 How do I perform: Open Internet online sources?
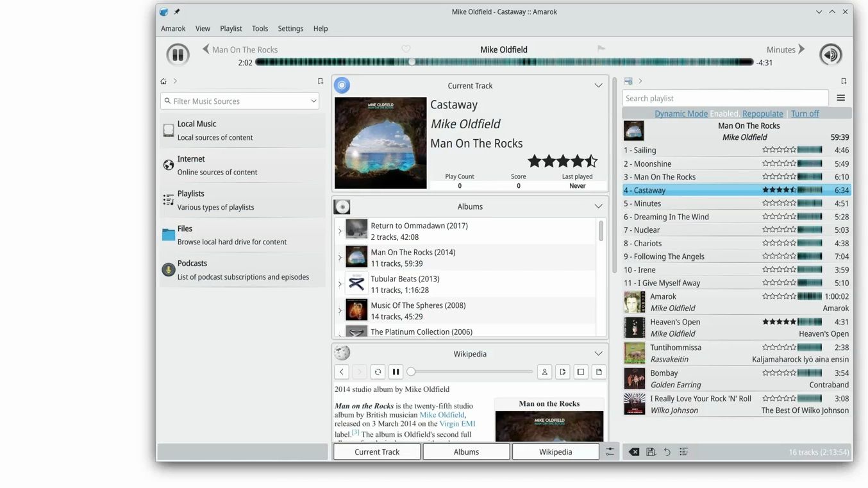tap(242, 165)
